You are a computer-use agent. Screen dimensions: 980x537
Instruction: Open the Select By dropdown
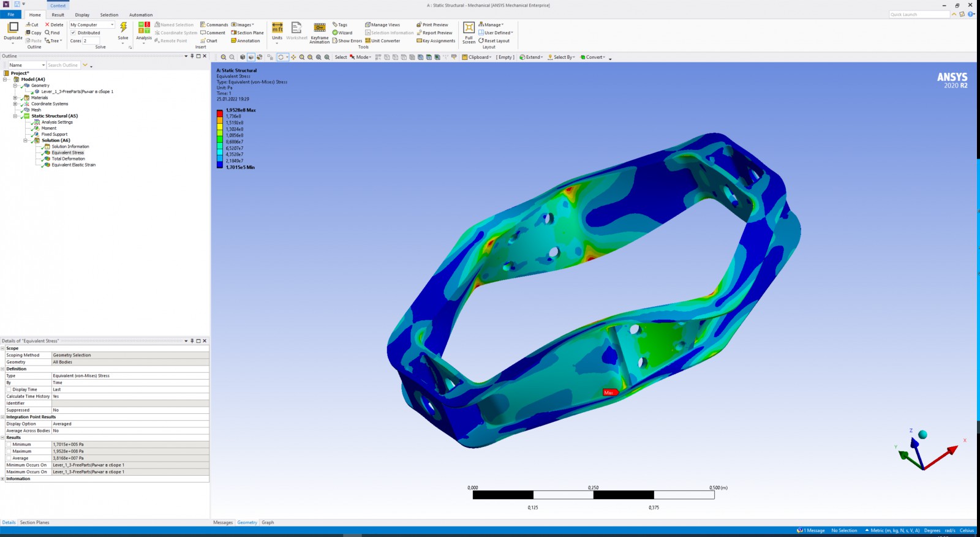coord(562,58)
